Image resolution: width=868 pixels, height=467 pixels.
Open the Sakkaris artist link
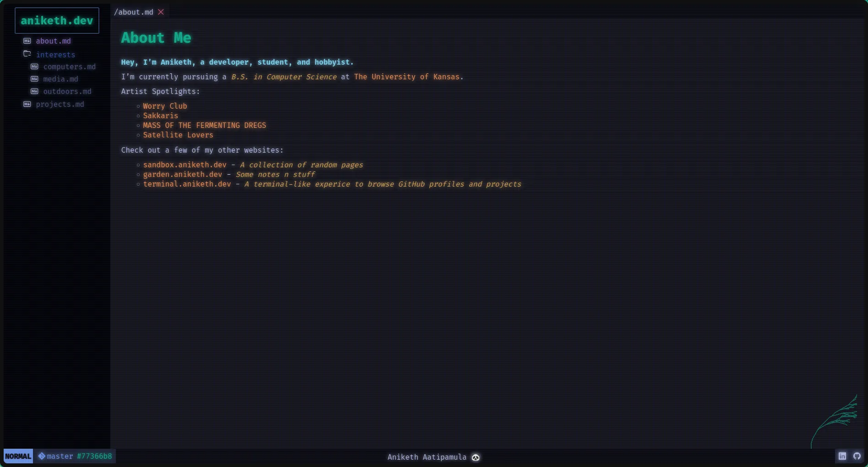coord(160,115)
